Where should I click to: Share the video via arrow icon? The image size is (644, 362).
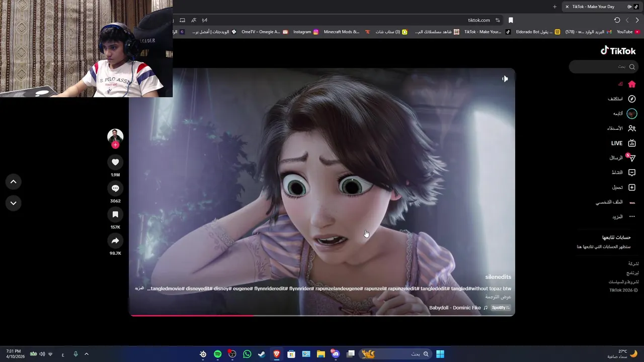coord(115,241)
